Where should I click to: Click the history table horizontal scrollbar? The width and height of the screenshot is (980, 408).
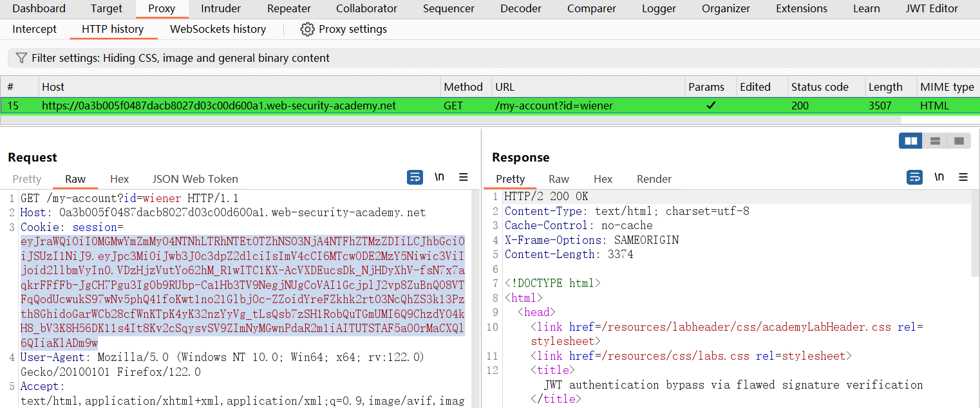point(451,120)
